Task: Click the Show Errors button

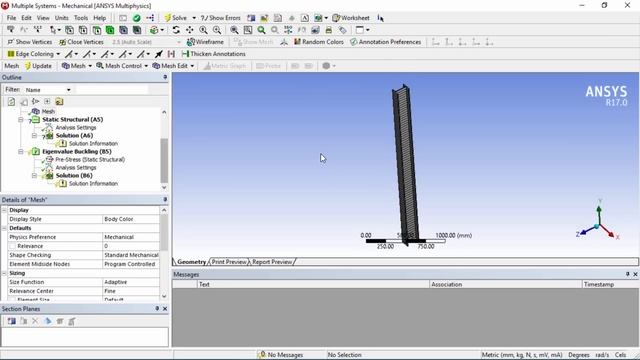Action: point(220,18)
